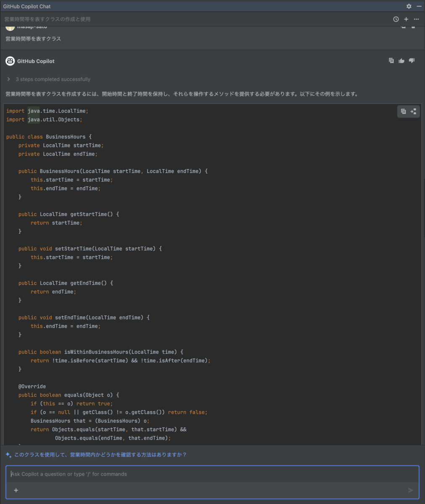
Task: Copy the BusinessHours code block
Action: (404, 111)
